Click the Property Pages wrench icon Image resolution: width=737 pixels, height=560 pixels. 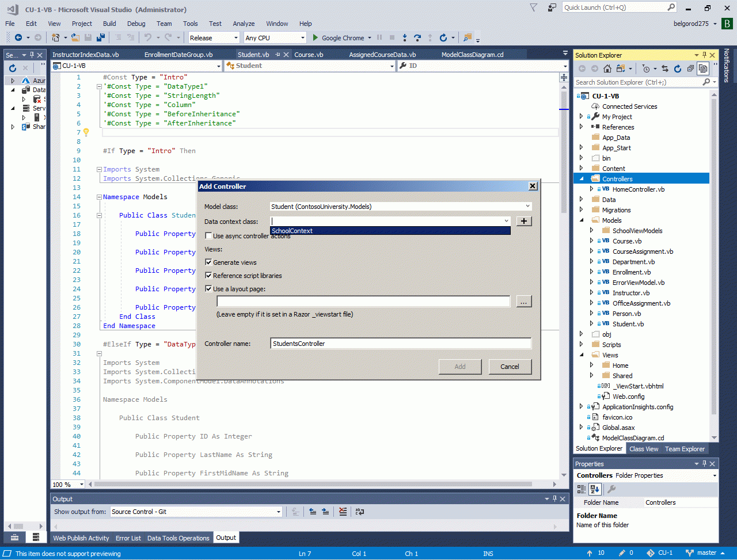point(611,489)
